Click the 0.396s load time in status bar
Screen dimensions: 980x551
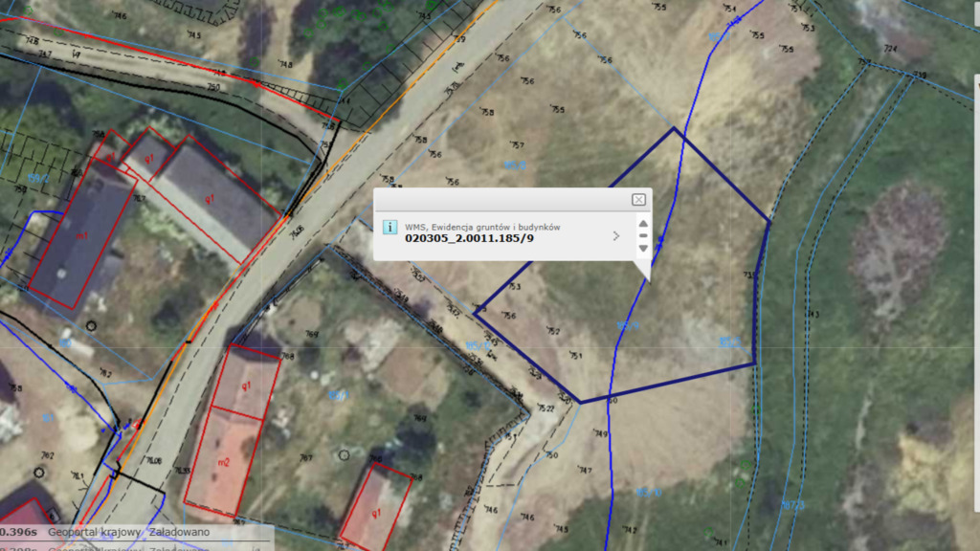point(18,532)
